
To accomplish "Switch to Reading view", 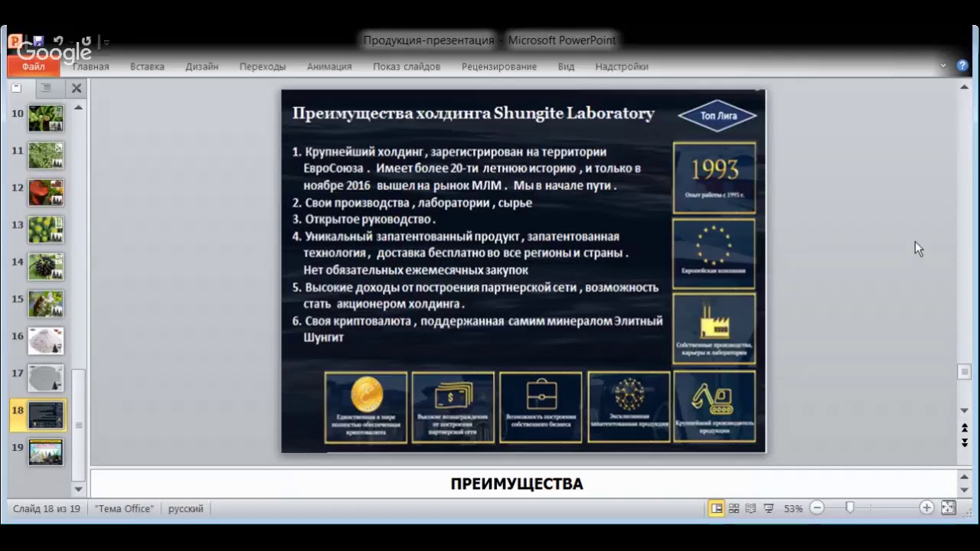I will tap(750, 508).
